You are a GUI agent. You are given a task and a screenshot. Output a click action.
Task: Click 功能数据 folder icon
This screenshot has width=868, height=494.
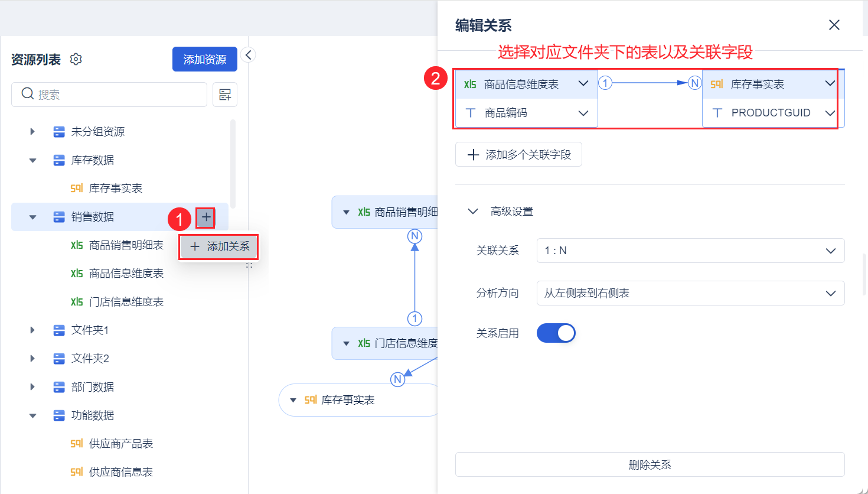pos(59,415)
